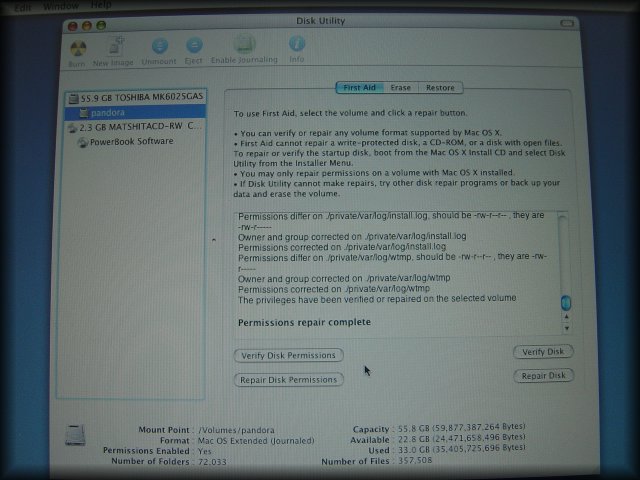This screenshot has width=640, height=480.
Task: Open the Window menu
Action: point(61,6)
